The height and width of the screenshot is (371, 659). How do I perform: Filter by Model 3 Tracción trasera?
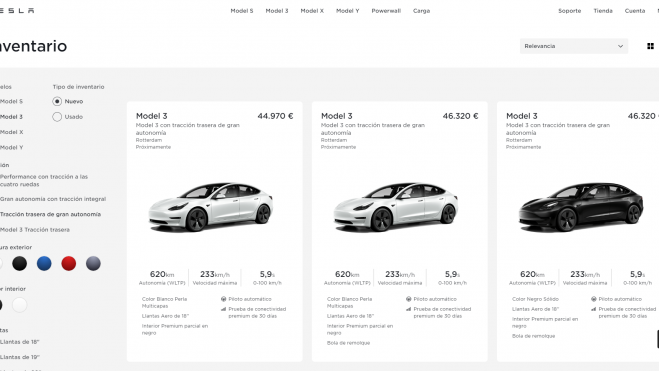[35, 230]
